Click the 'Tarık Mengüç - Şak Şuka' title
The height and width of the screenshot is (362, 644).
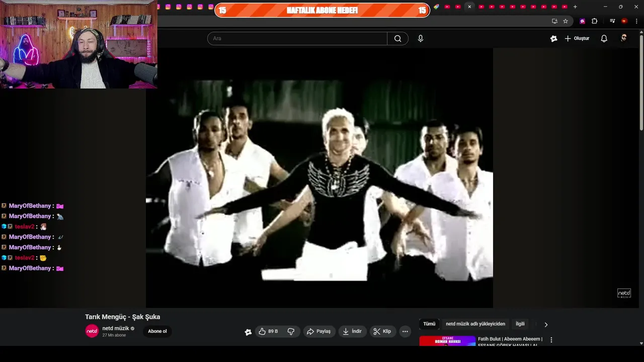tap(123, 317)
